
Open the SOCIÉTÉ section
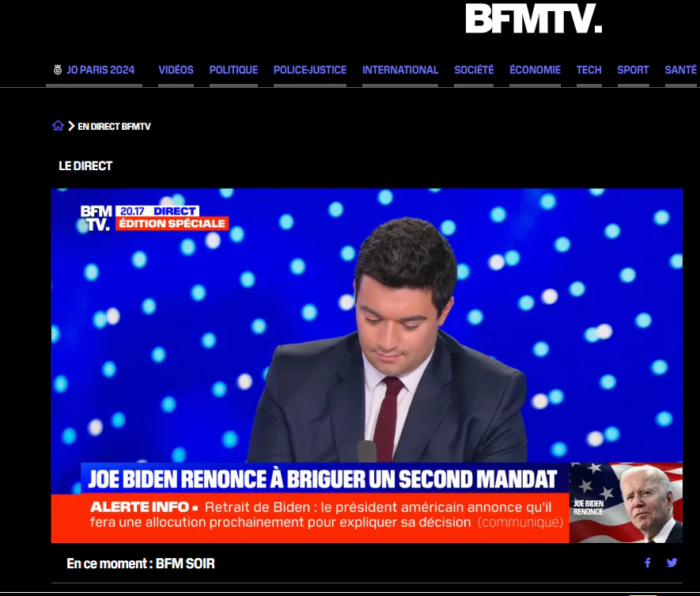pos(474,70)
